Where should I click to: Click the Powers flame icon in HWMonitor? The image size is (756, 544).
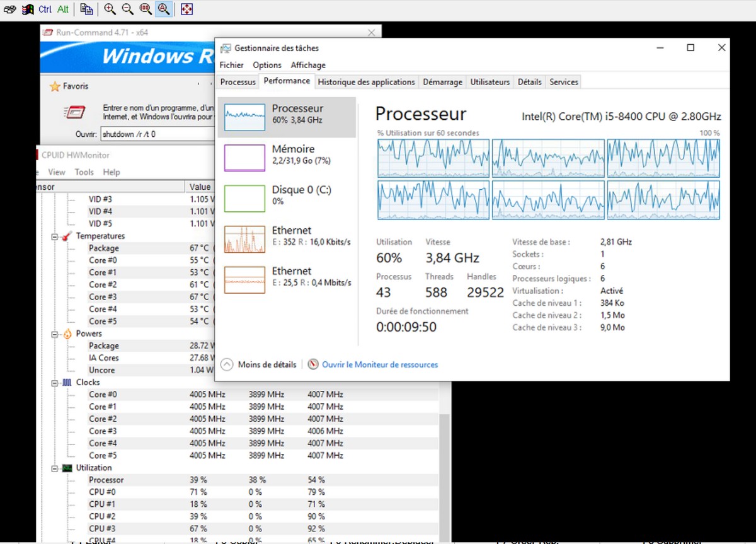click(67, 333)
